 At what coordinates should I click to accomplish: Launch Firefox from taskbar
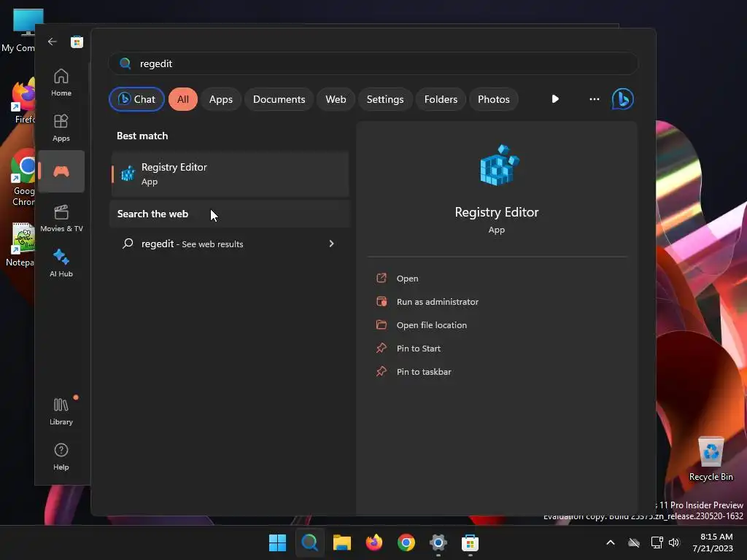374,542
